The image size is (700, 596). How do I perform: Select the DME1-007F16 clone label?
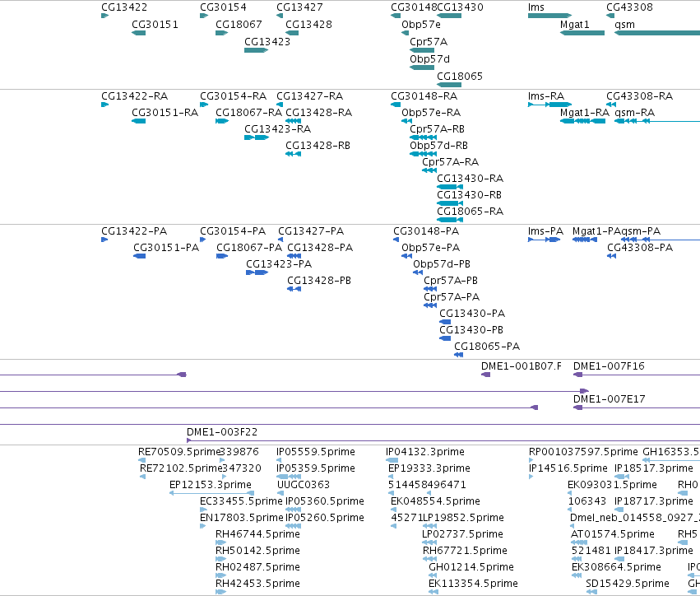[609, 366]
